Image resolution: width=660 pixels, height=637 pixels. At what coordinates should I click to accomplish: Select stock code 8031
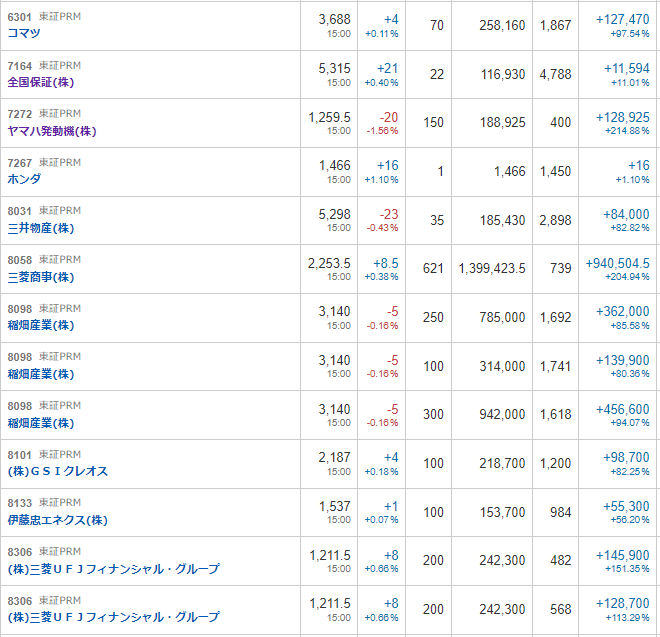19,211
